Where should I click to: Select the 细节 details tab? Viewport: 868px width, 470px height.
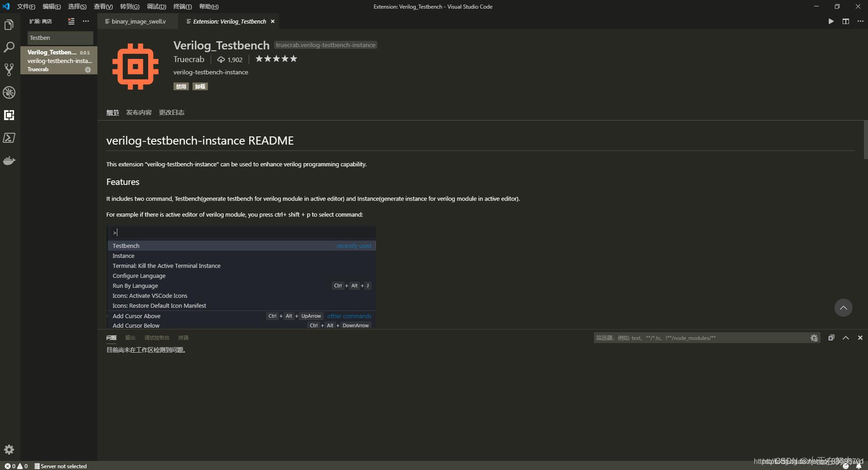tap(113, 112)
